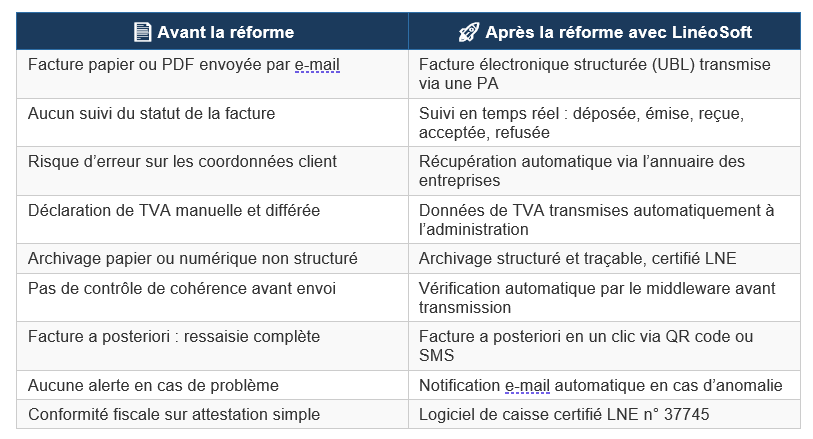The image size is (813, 439).
Task: Click the underlined 'e-mail' in the first row
Action: pyautogui.click(x=317, y=65)
